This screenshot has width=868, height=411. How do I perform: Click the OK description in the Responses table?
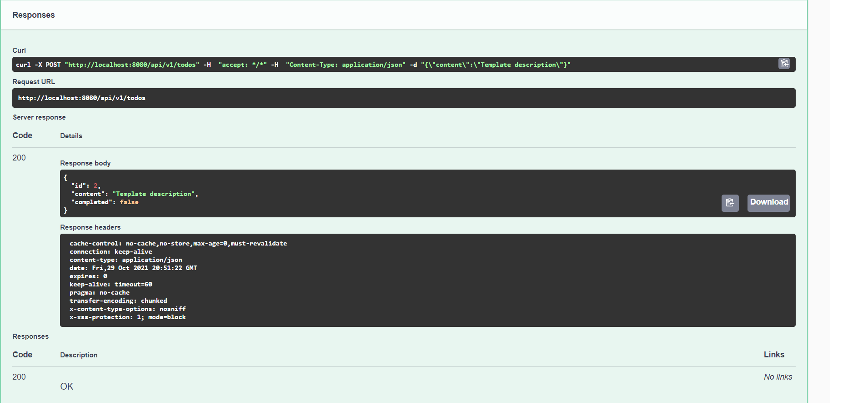pos(66,386)
